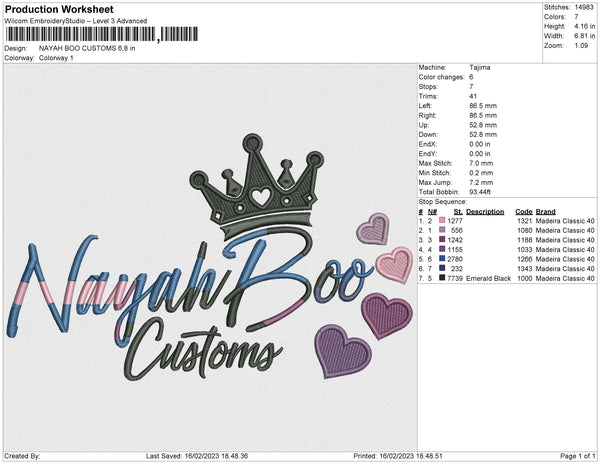Viewport: 600px width, 464px height.
Task: Click the barcode under the worksheet title
Action: point(102,34)
